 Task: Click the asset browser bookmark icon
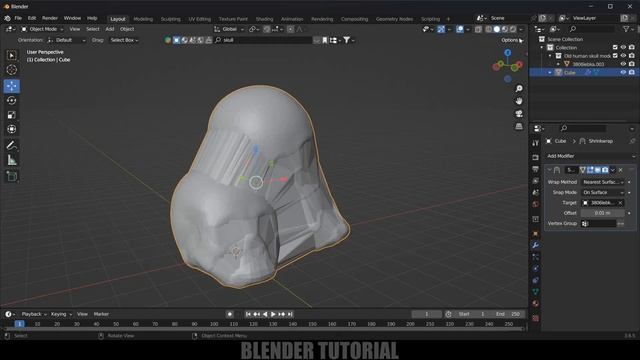pyautogui.click(x=325, y=40)
